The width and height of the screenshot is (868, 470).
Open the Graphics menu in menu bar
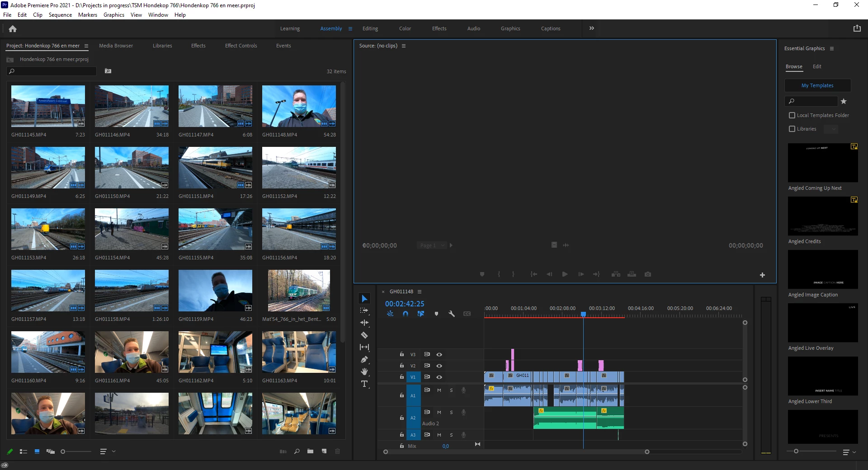114,15
